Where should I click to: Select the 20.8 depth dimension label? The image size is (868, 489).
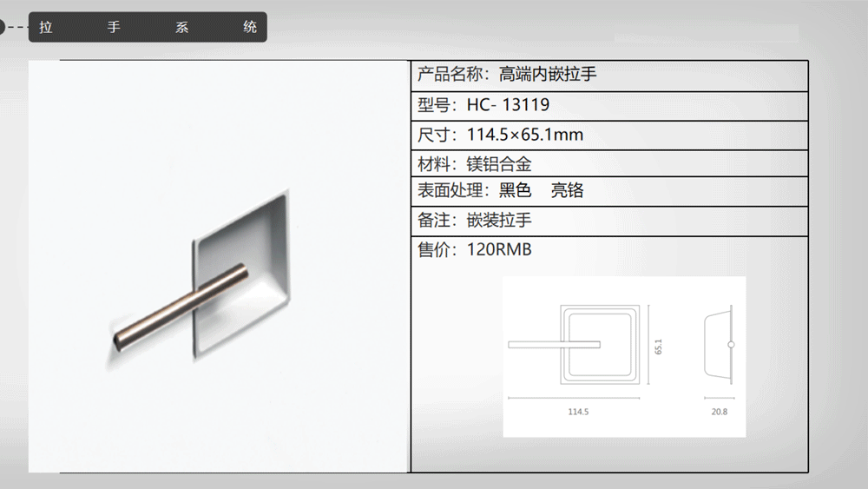719,413
